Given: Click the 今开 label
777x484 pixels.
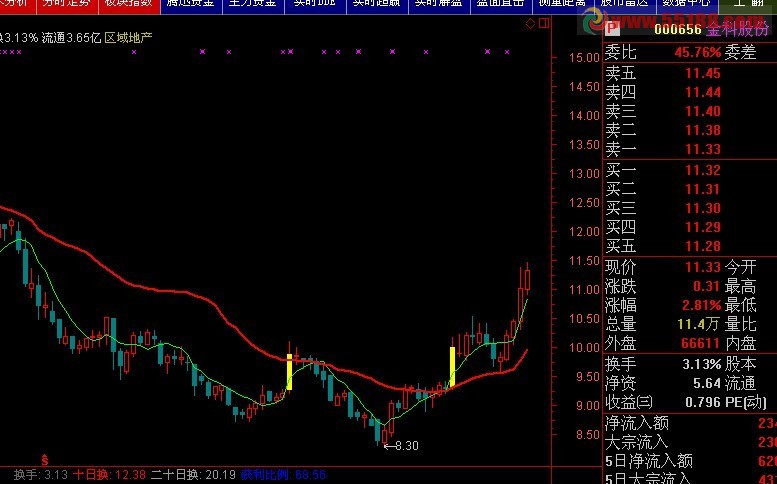Looking at the screenshot, I should (x=741, y=268).
